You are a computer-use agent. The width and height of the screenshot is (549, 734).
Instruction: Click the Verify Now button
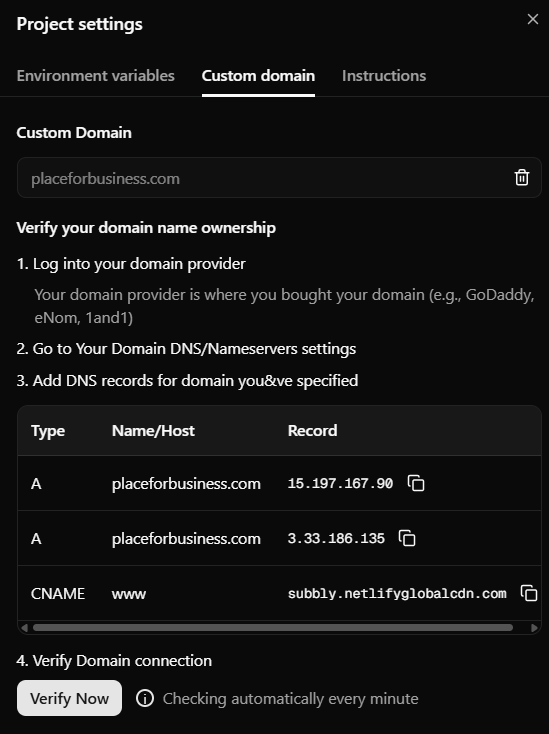69,698
